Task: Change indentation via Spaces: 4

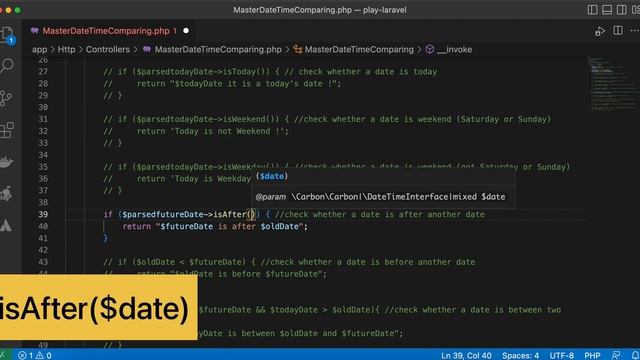Action: [x=520, y=356]
